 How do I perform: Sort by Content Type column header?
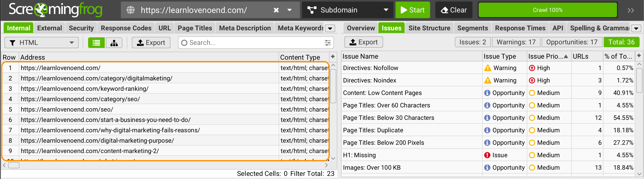click(x=304, y=57)
